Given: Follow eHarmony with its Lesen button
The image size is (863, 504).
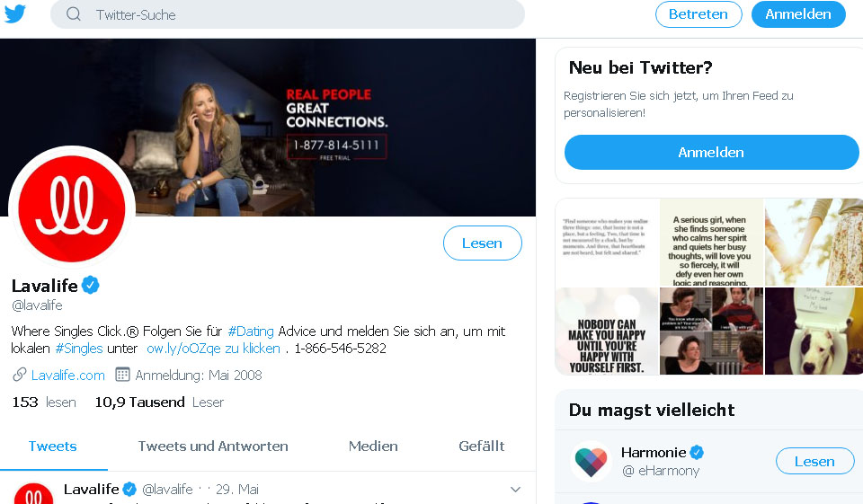Looking at the screenshot, I should tap(814, 462).
